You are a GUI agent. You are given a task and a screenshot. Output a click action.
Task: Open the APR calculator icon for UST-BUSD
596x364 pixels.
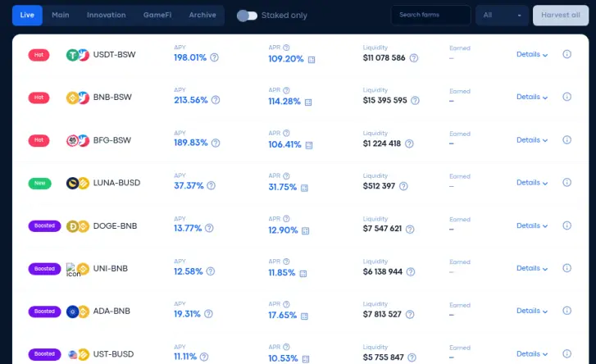click(x=306, y=359)
